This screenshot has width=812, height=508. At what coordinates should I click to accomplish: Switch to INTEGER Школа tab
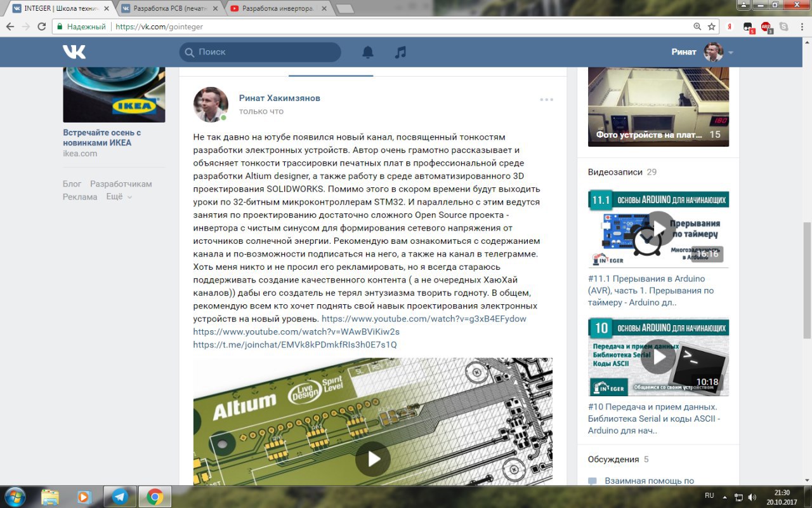click(x=60, y=8)
